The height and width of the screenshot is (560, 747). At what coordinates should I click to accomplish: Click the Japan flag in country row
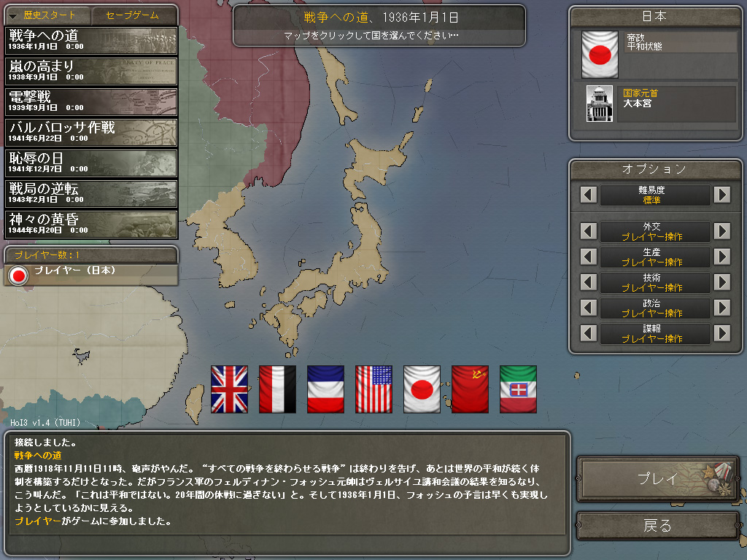click(422, 389)
